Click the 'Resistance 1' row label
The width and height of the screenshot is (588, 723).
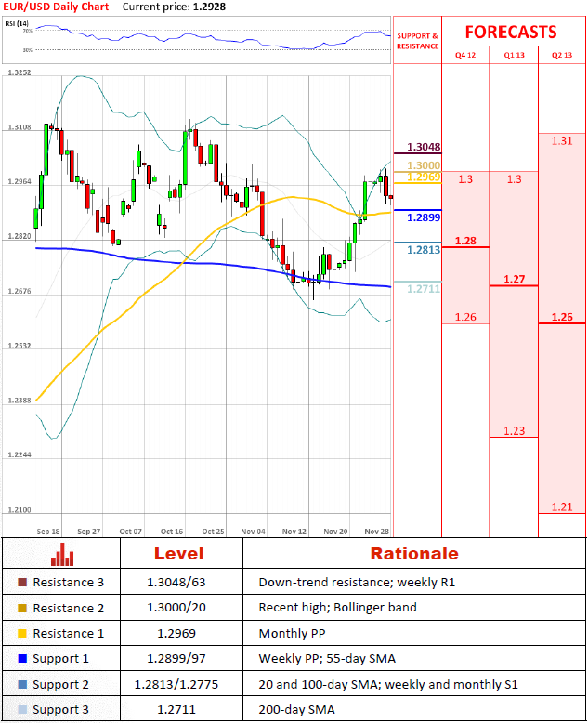pos(68,634)
